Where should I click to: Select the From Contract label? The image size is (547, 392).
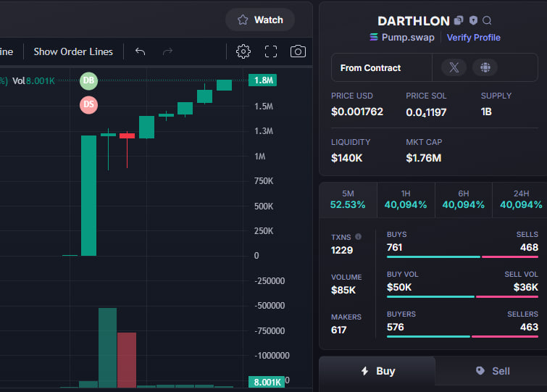pyautogui.click(x=370, y=67)
